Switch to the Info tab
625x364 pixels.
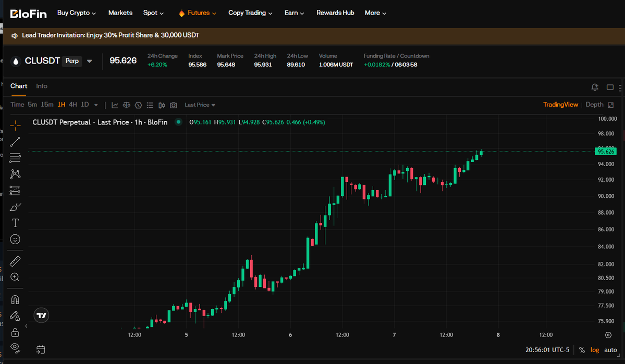tap(42, 86)
